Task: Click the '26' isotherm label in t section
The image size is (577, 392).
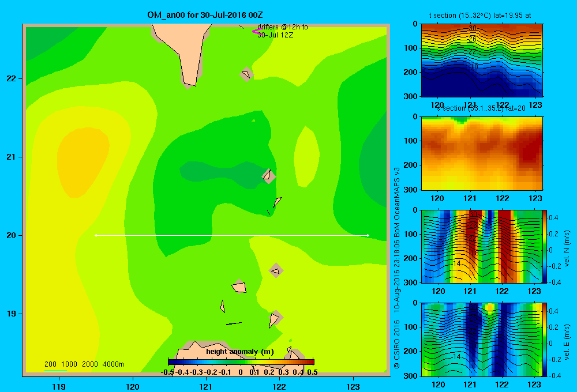Action: point(473,39)
